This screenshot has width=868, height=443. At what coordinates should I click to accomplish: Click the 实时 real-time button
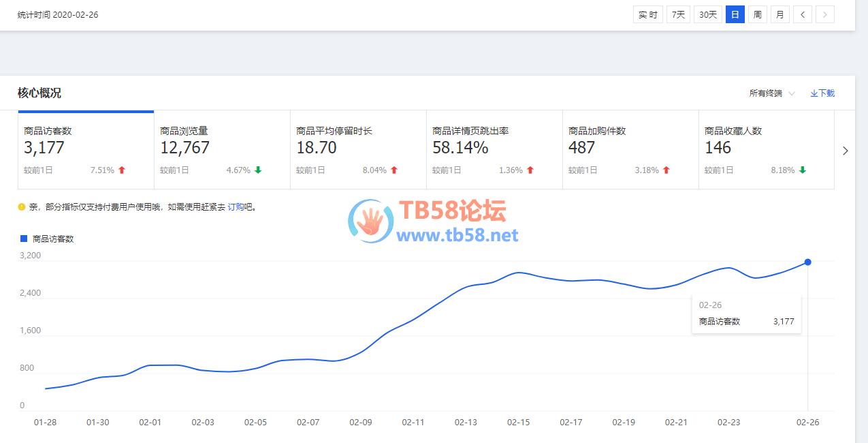pyautogui.click(x=647, y=14)
